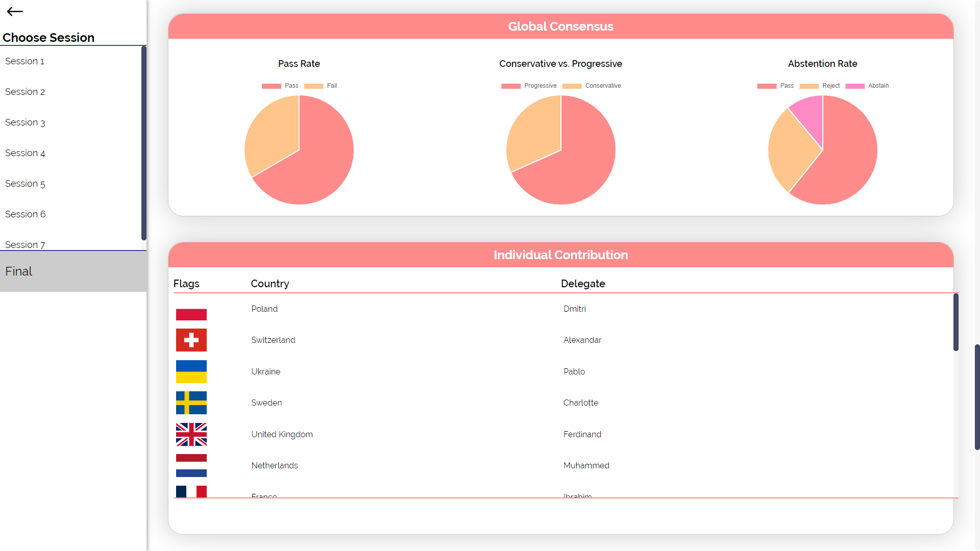The image size is (980, 551).
Task: Click the Individual Contribution table scrollbar
Action: (955, 322)
